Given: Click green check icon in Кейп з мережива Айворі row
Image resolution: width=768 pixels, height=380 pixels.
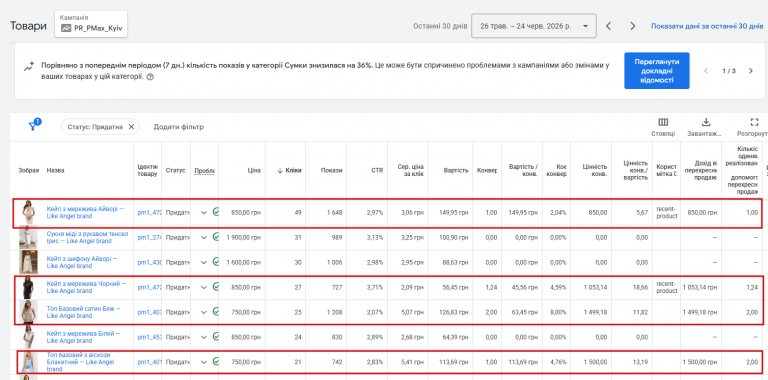Looking at the screenshot, I should [216, 212].
